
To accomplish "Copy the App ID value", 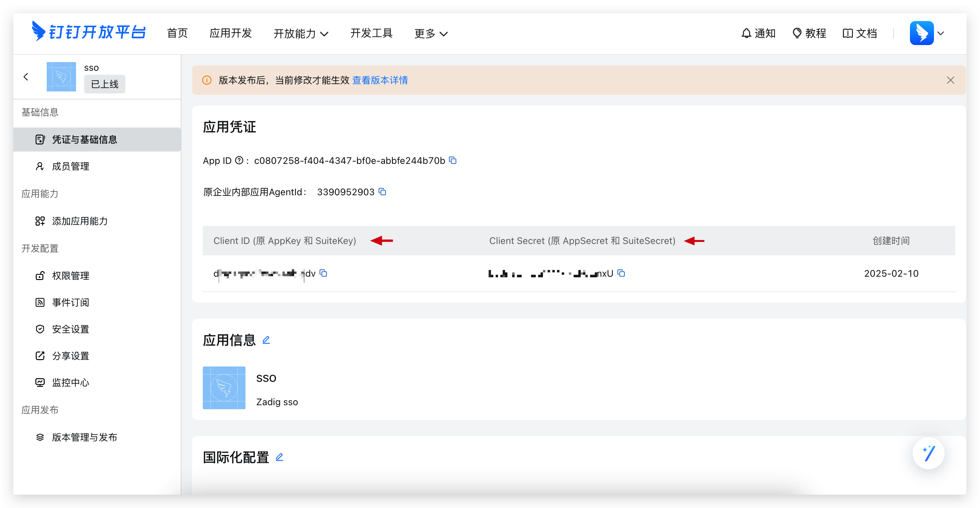I will click(453, 160).
